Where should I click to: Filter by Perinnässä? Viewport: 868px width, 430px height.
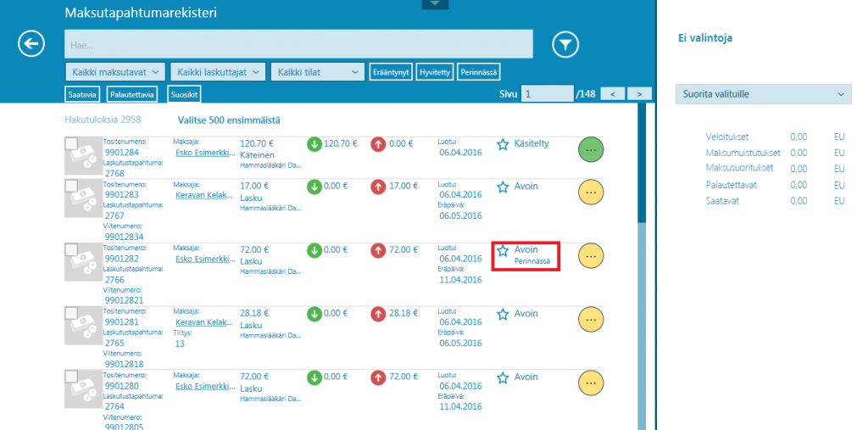pyautogui.click(x=479, y=72)
